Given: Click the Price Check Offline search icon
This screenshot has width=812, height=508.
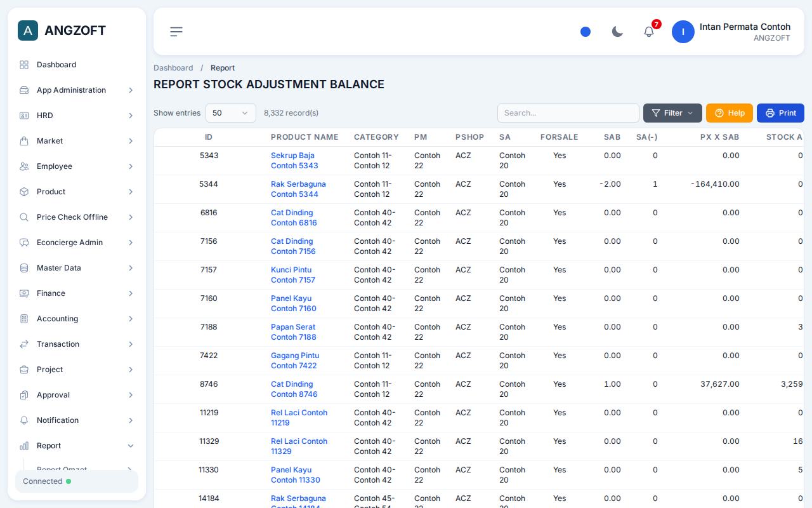Looking at the screenshot, I should coord(24,217).
